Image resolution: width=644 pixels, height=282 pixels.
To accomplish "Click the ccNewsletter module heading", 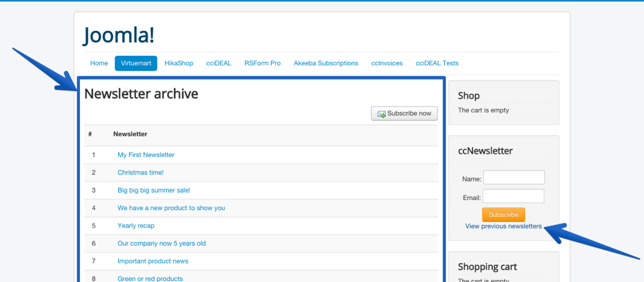I will (x=485, y=151).
